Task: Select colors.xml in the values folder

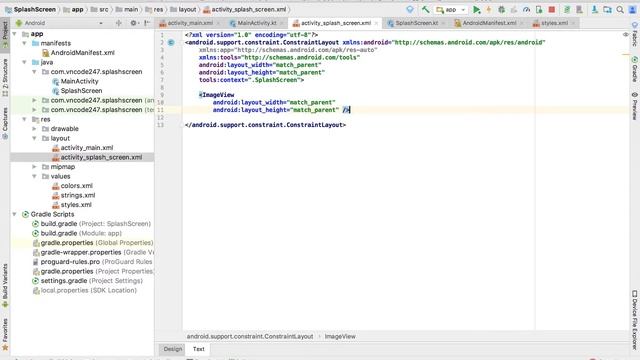Action: click(x=73, y=186)
